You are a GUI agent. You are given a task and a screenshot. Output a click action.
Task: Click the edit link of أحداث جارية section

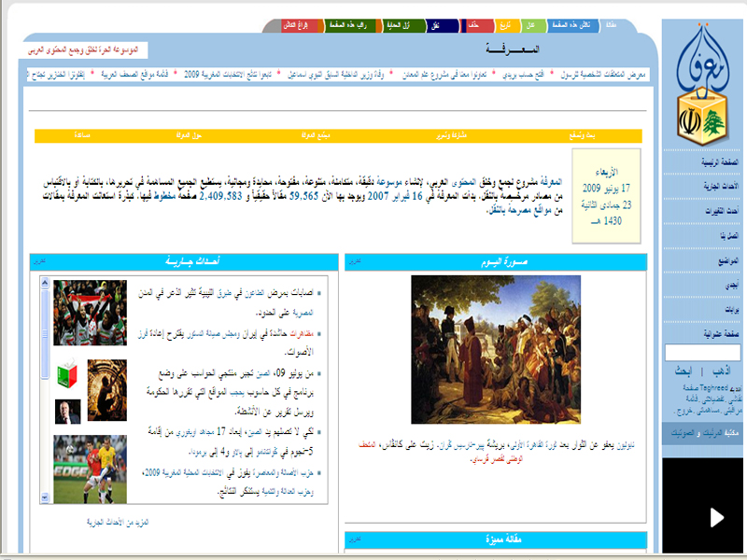[x=39, y=261]
